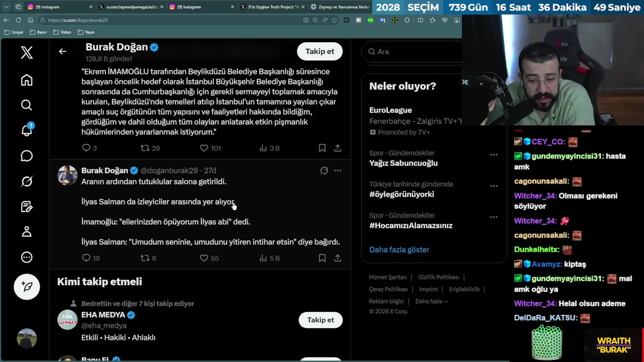Viewport: 644px width, 362px height.
Task: Click Grok explain icon on İlyas Salman post
Action: [324, 170]
